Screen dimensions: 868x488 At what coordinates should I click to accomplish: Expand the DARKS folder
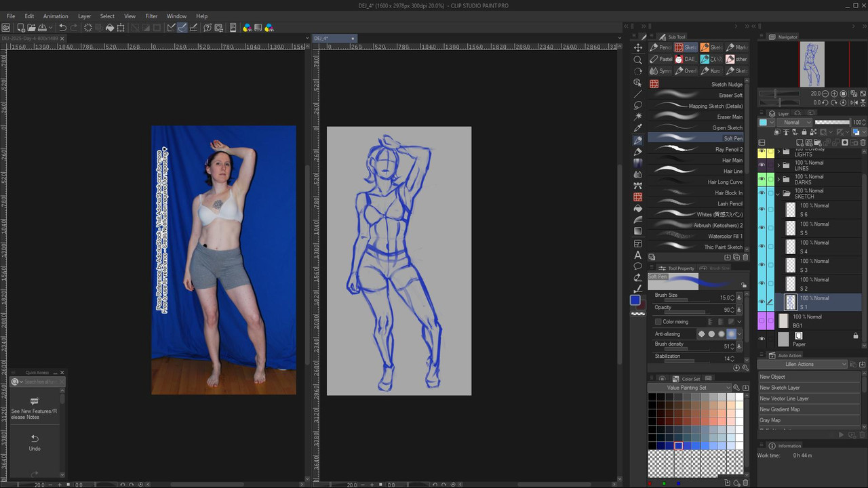778,179
